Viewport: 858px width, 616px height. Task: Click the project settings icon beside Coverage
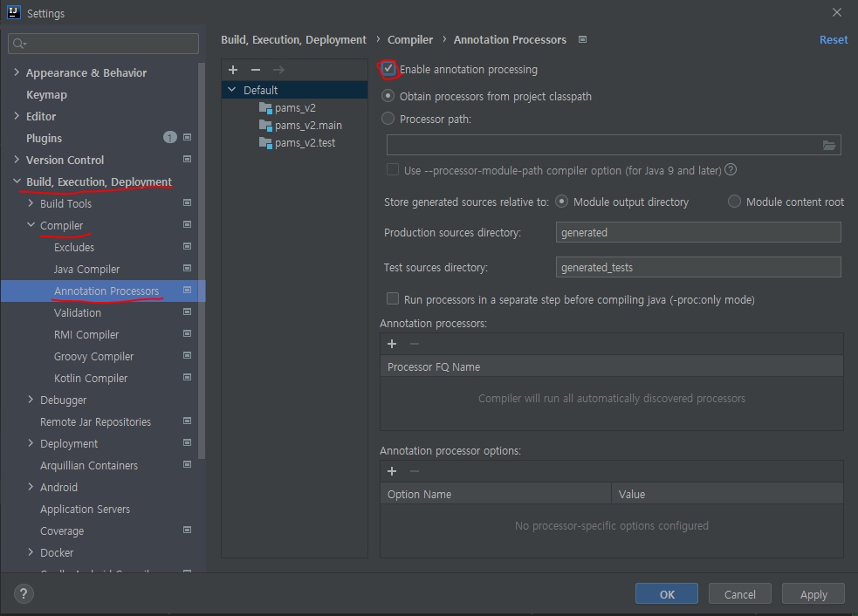187,530
